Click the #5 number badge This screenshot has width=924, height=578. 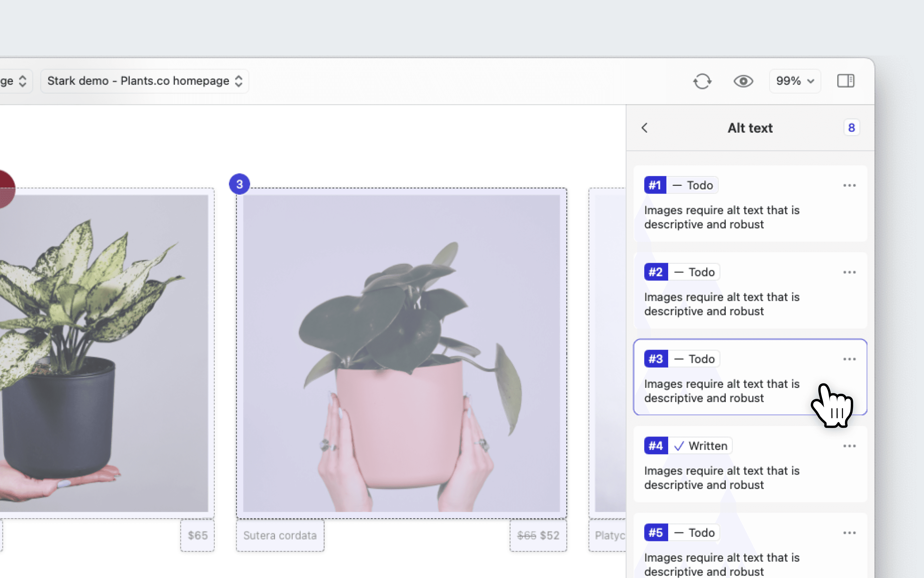[655, 533]
